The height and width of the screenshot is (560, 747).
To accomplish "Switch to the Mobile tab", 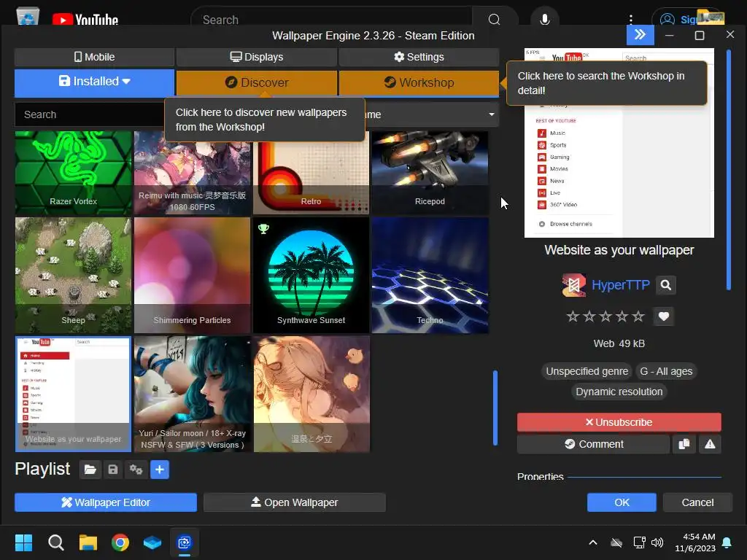I will tap(94, 57).
